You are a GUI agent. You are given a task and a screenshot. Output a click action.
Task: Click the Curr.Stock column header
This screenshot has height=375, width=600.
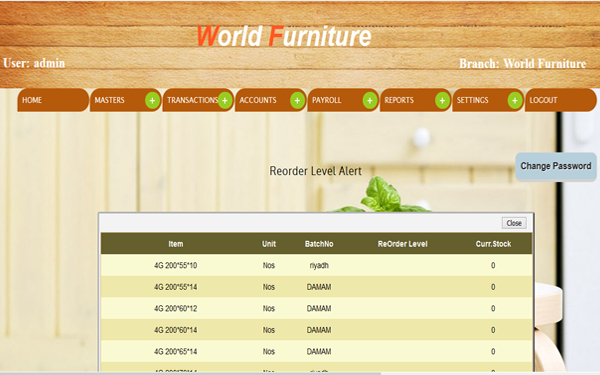pos(493,244)
